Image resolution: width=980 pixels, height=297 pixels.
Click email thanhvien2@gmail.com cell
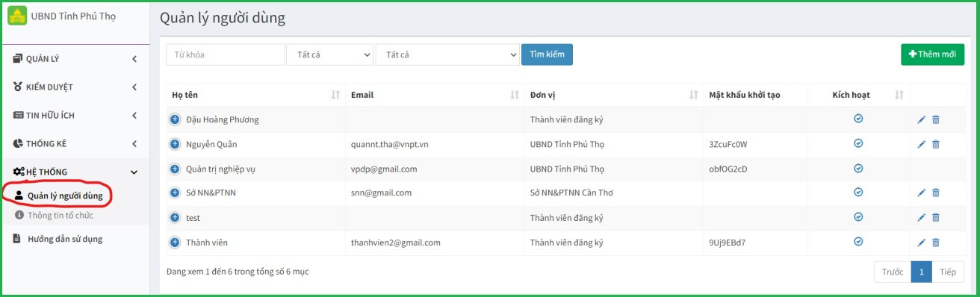point(395,243)
